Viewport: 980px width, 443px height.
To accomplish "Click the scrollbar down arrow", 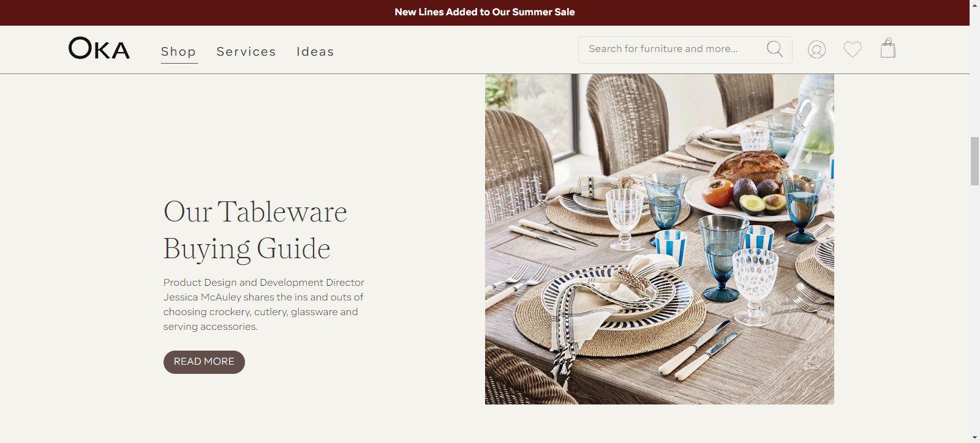I will (974, 437).
